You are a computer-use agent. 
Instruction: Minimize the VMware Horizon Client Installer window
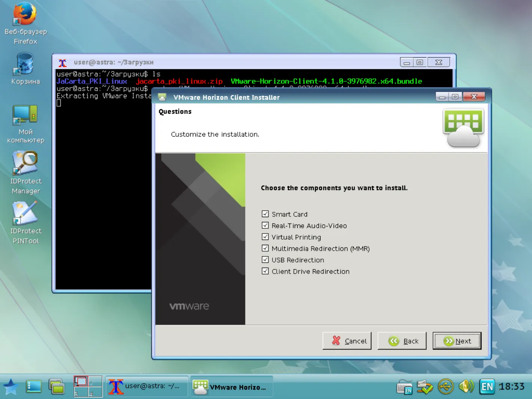coord(442,97)
